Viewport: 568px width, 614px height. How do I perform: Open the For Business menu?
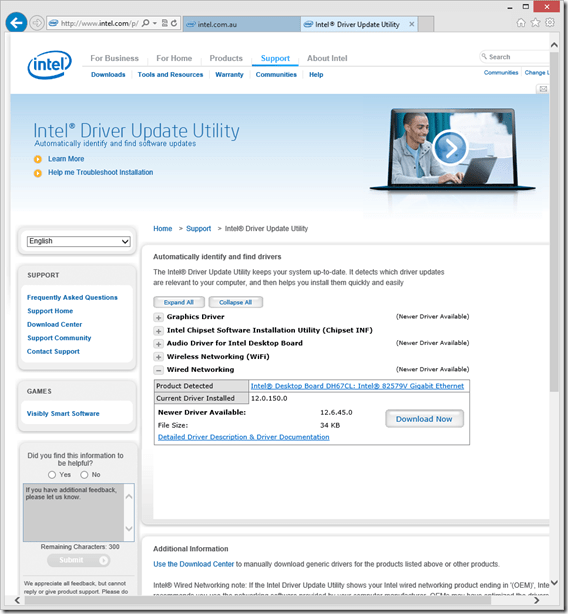114,58
